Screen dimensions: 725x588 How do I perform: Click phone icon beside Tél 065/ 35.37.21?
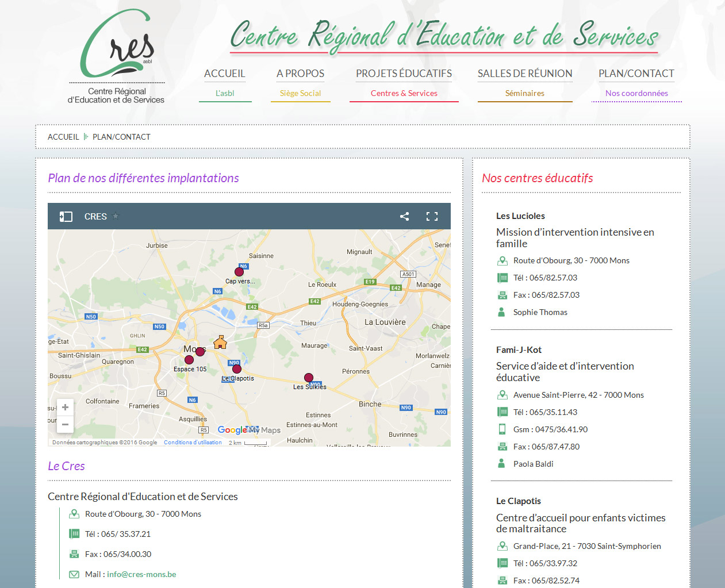tap(74, 534)
